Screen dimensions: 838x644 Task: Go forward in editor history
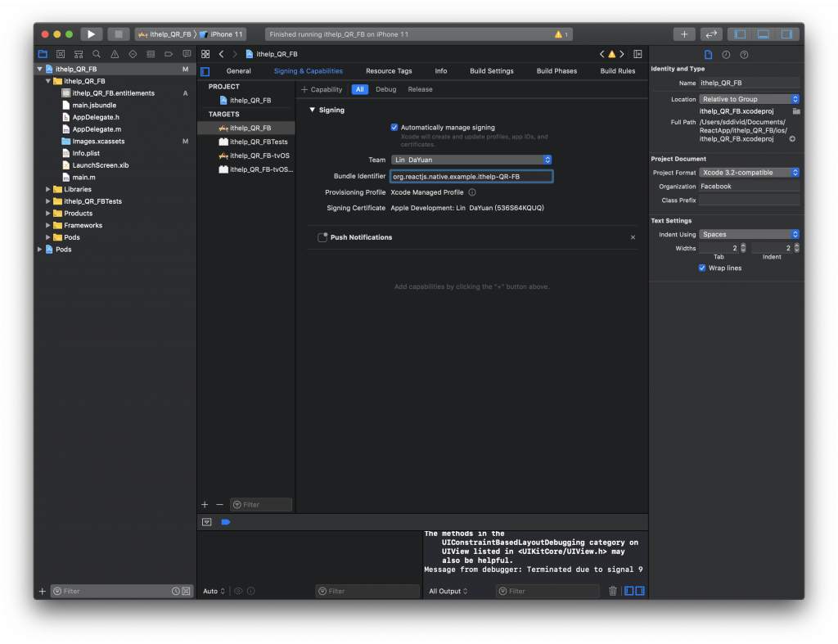coord(235,54)
